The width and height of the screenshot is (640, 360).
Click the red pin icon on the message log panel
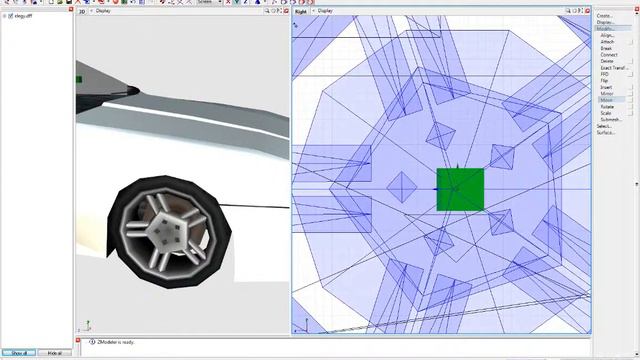[78, 340]
